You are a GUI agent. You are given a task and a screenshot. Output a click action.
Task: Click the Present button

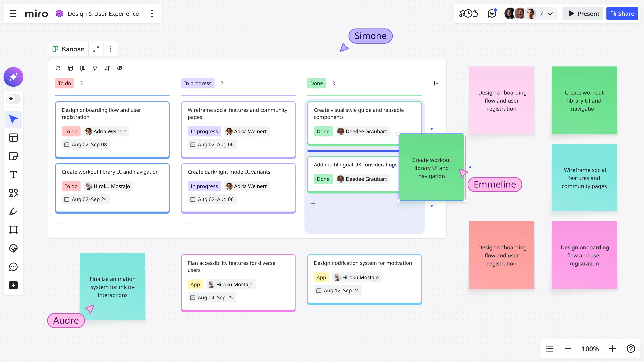[x=583, y=13]
